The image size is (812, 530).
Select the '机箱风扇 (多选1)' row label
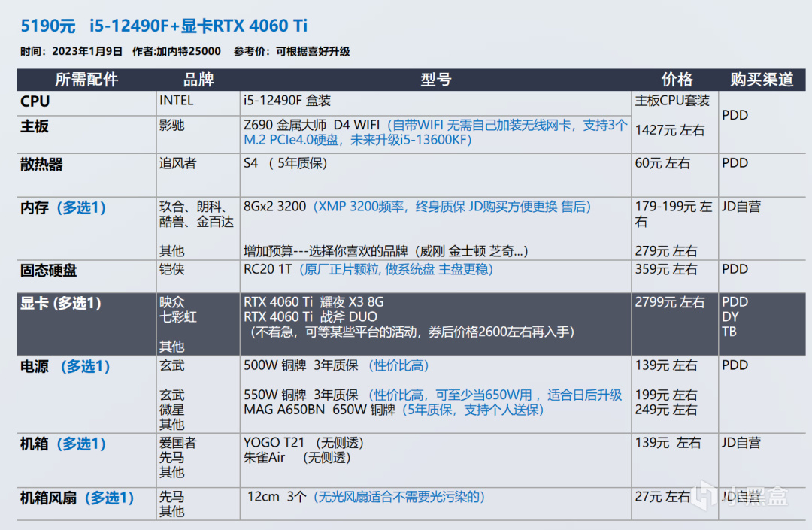point(77,498)
